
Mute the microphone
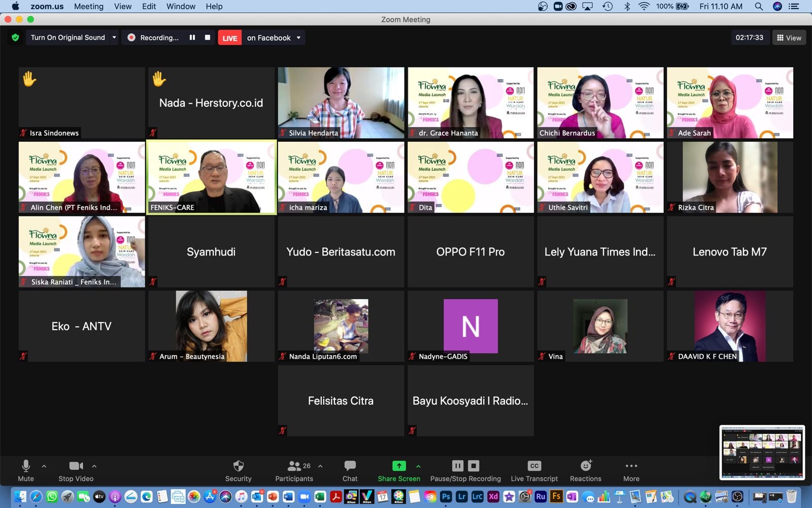point(26,466)
